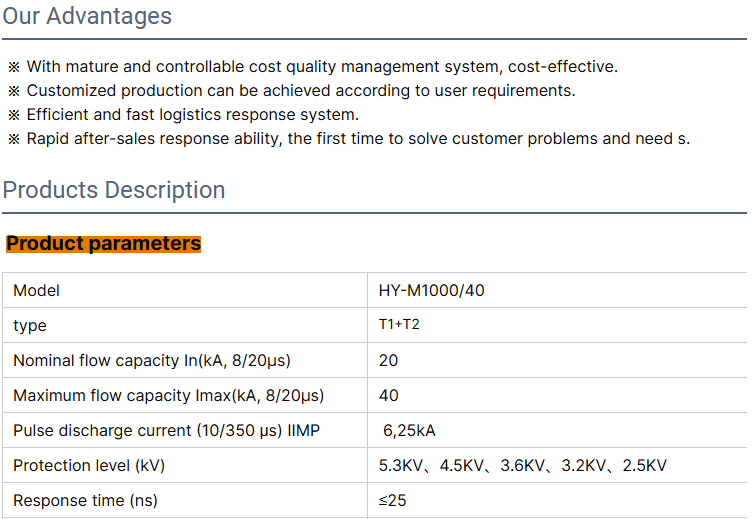Click the Efficient and fast logistics line

point(192,115)
